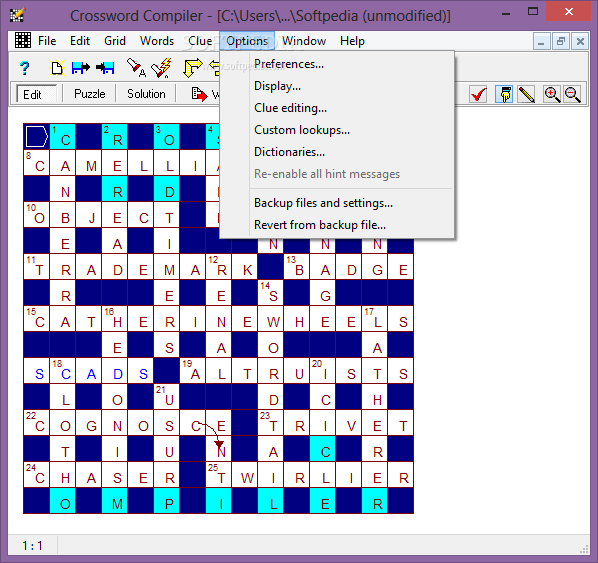This screenshot has width=598, height=563.
Task: Select the cyan cell numbered 1 with C
Action: [x=63, y=137]
